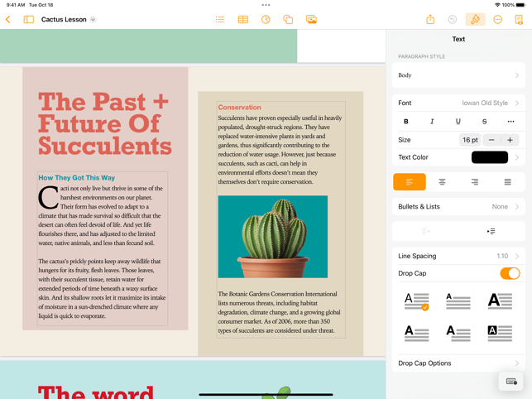The width and height of the screenshot is (532, 399).
Task: Tap the black Text Color swatch
Action: tap(489, 157)
